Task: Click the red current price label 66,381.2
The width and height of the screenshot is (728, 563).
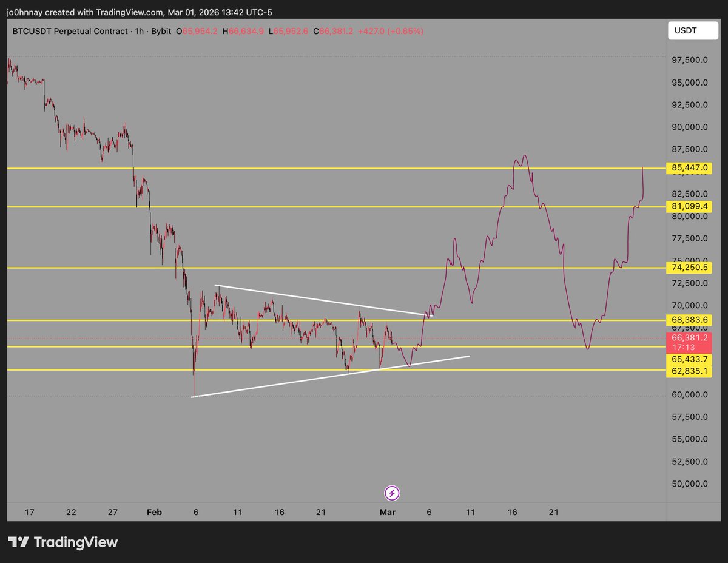Action: tap(690, 343)
